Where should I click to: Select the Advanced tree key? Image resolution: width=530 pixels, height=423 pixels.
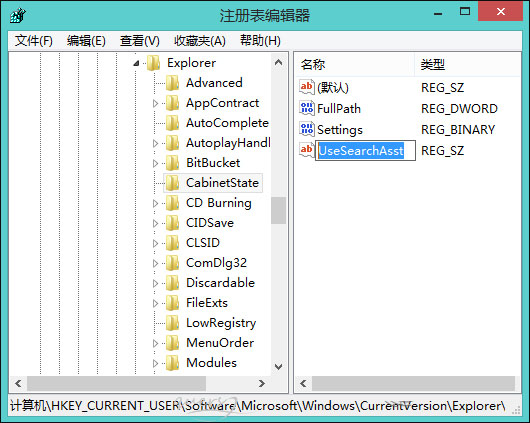tap(214, 83)
